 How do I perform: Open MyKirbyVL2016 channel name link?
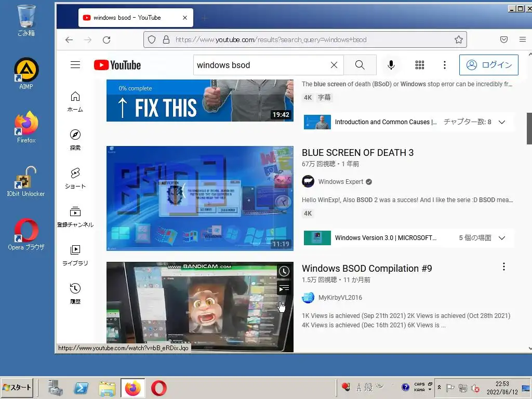click(340, 298)
